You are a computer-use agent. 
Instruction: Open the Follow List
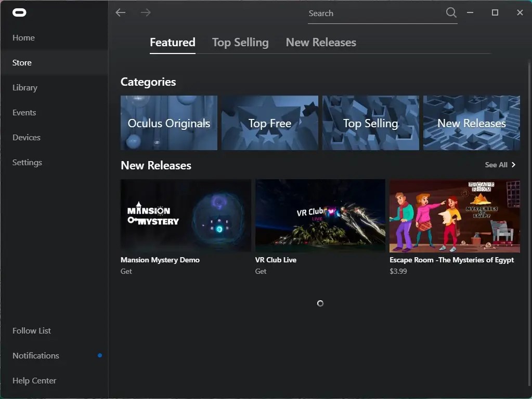[x=31, y=330]
